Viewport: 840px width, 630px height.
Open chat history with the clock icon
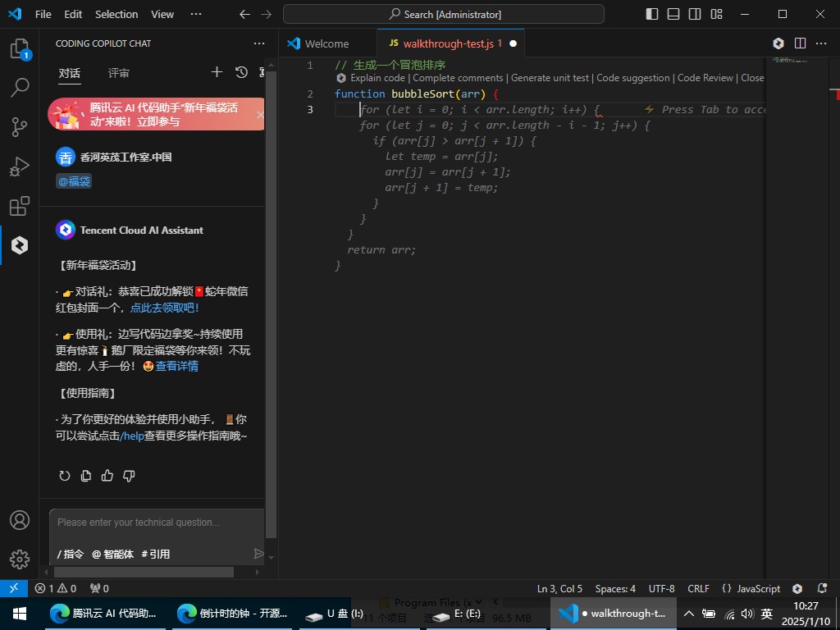pyautogui.click(x=241, y=72)
